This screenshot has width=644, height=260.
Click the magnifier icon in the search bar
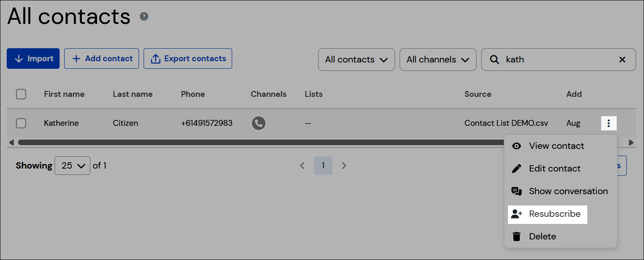[495, 60]
